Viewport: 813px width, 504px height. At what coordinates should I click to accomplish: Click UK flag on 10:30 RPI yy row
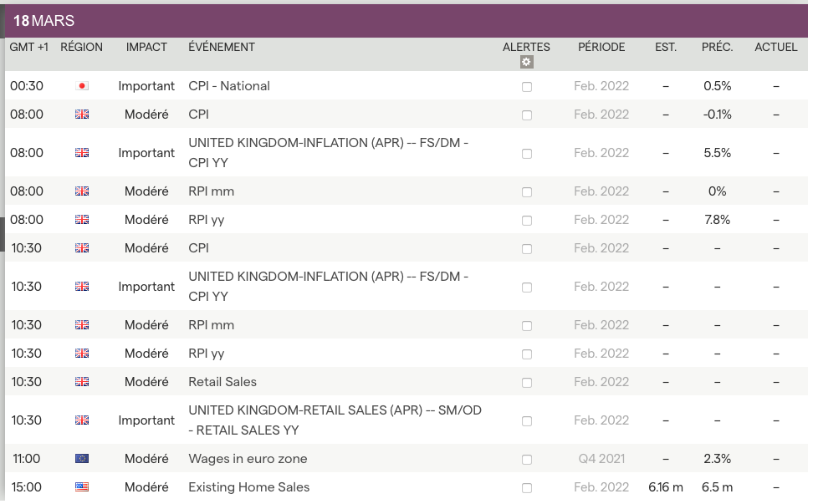(82, 354)
